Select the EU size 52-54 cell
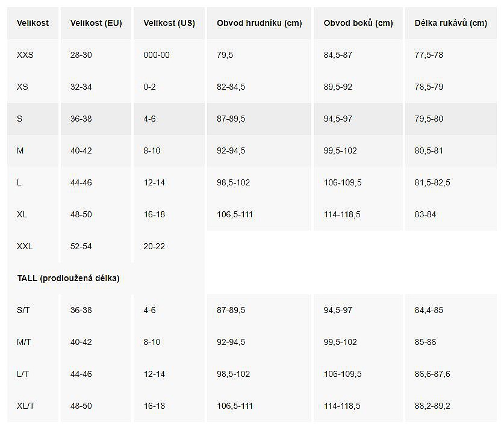The width and height of the screenshot is (504, 428). pyautogui.click(x=81, y=246)
